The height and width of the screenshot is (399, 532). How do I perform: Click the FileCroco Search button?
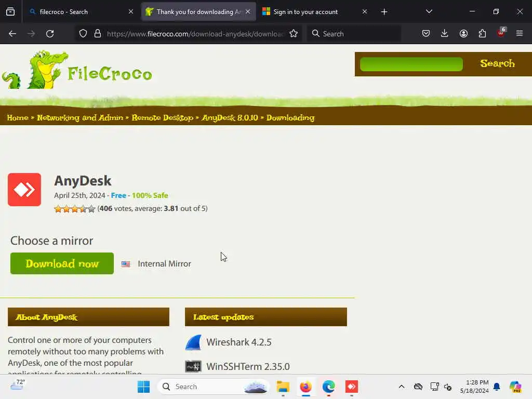coord(497,63)
